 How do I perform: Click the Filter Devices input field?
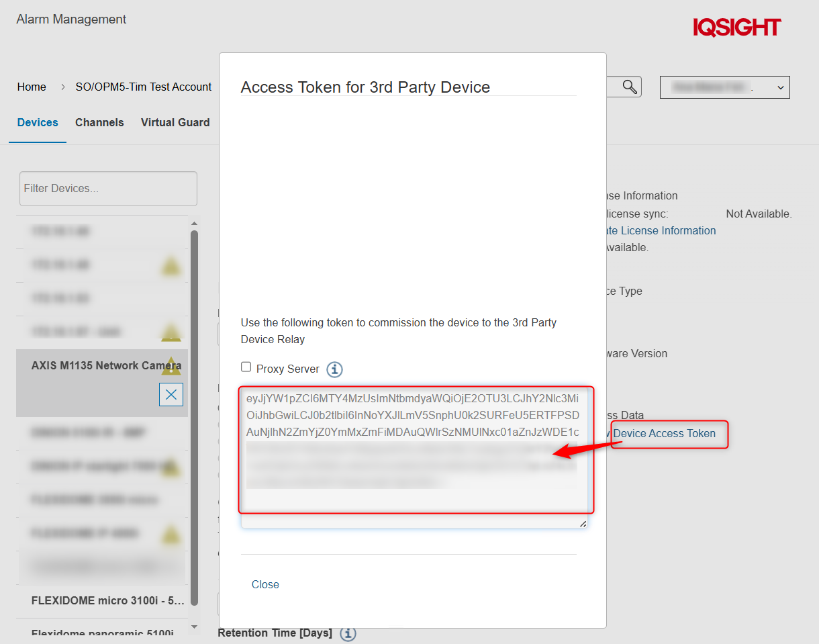[108, 188]
